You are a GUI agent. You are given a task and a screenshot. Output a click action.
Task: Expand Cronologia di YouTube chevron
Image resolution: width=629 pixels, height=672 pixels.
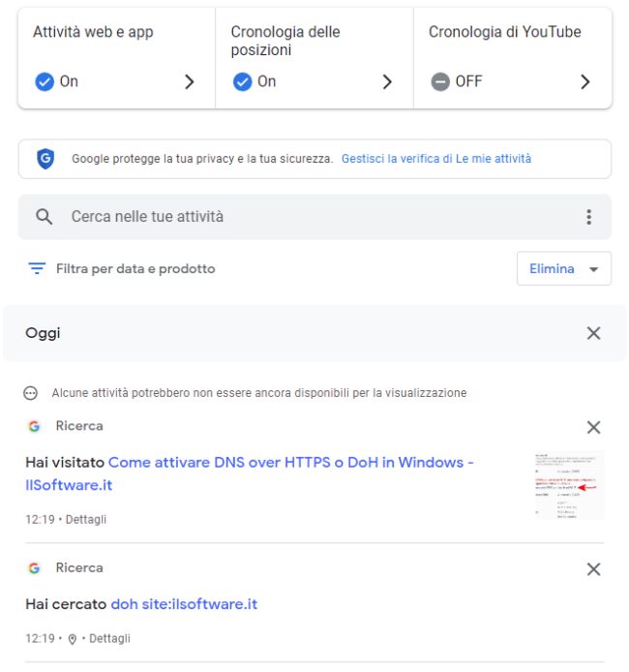[584, 81]
